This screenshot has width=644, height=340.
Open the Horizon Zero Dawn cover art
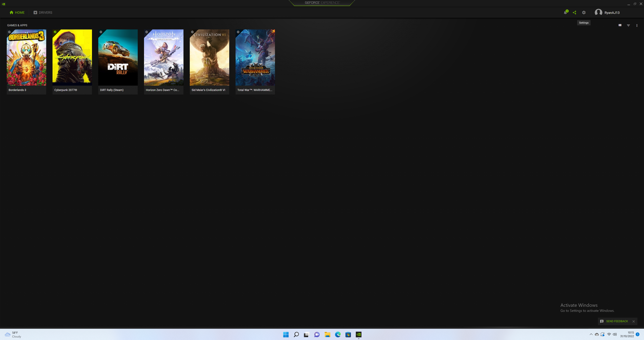tap(164, 58)
